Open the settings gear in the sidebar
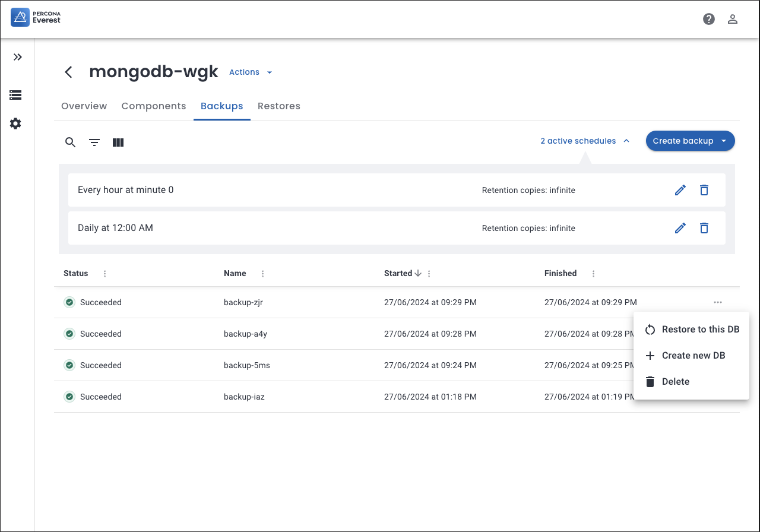 click(15, 123)
